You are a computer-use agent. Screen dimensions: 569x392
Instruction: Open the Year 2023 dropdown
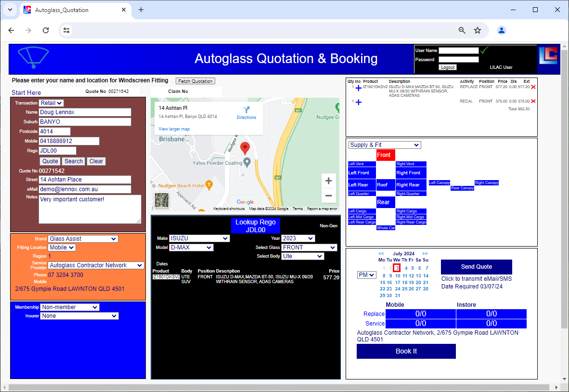pos(298,238)
